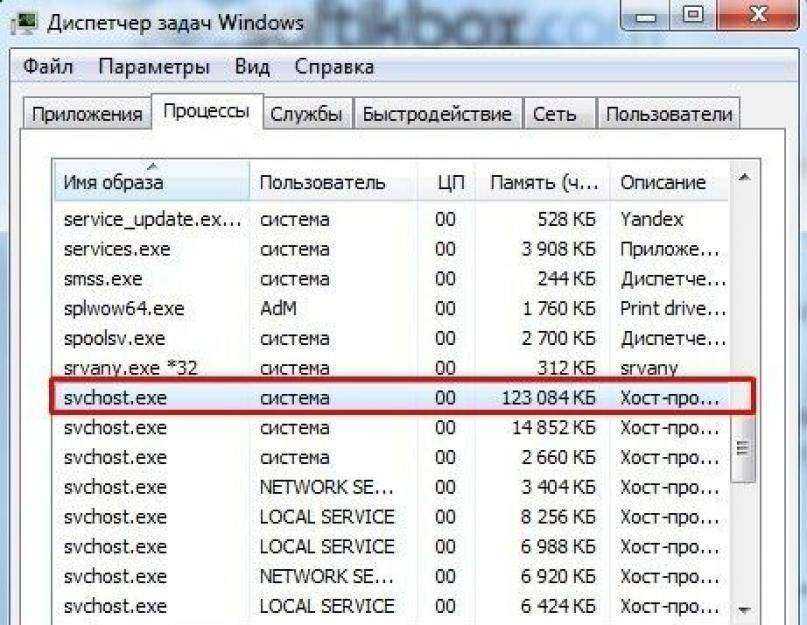Sort by ЦП column header
This screenshot has width=807, height=625.
(x=446, y=181)
